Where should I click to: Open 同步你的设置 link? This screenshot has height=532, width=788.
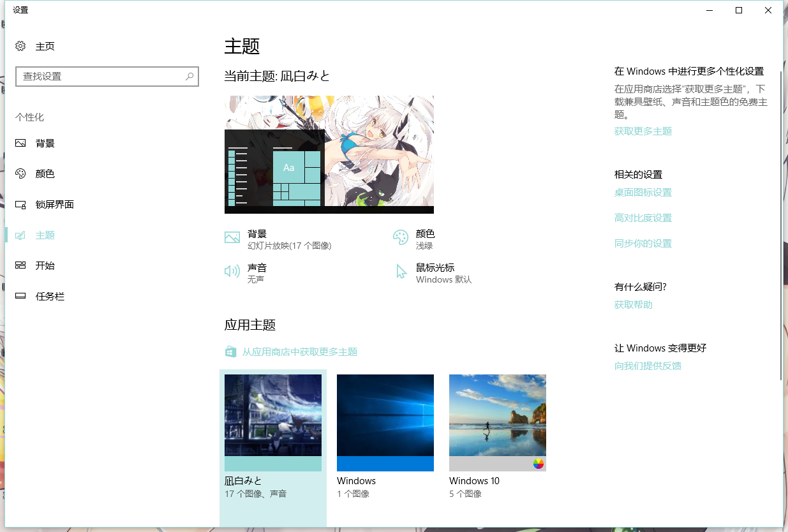[643, 244]
